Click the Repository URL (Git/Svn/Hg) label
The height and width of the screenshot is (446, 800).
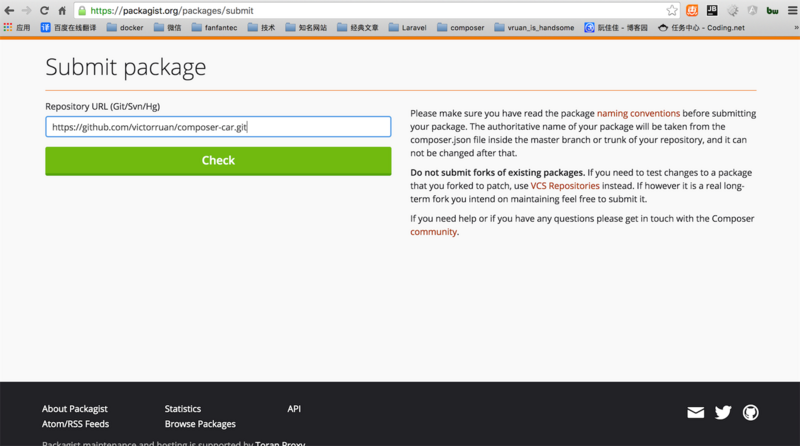(x=103, y=106)
